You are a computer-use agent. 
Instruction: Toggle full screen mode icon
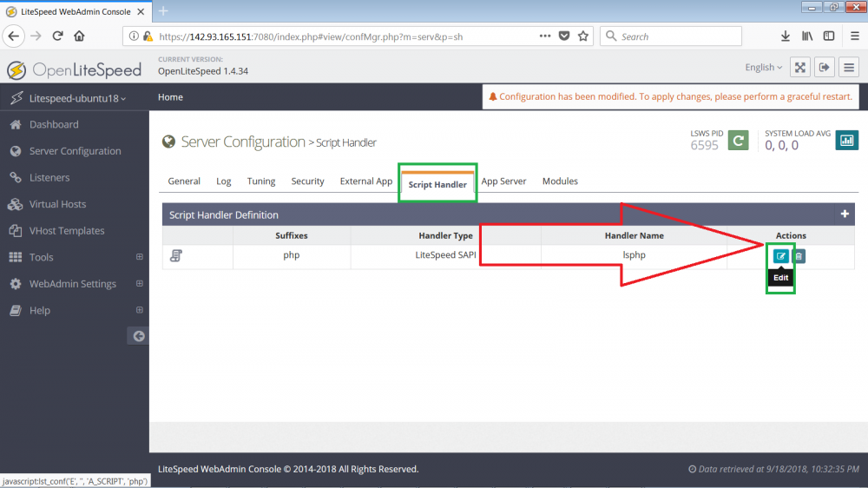point(800,68)
